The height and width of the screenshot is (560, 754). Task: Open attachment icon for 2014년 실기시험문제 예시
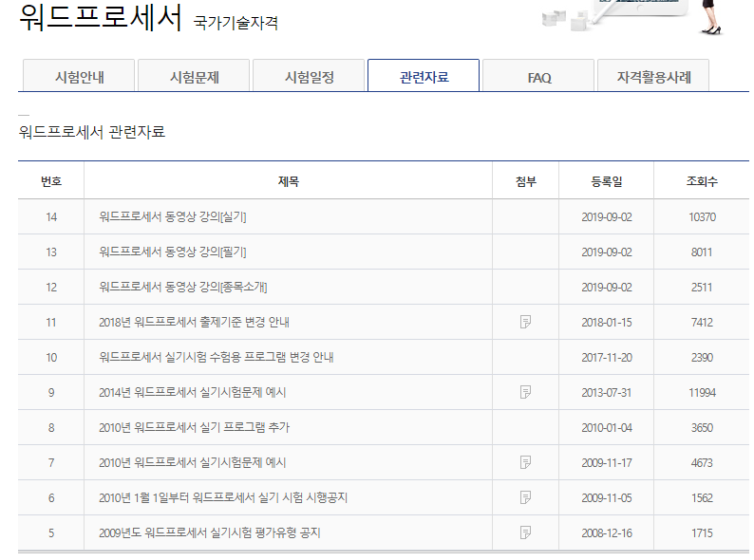(x=525, y=392)
